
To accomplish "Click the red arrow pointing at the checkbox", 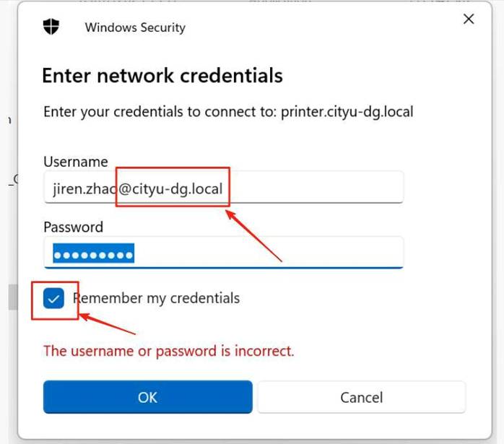I will click(108, 325).
